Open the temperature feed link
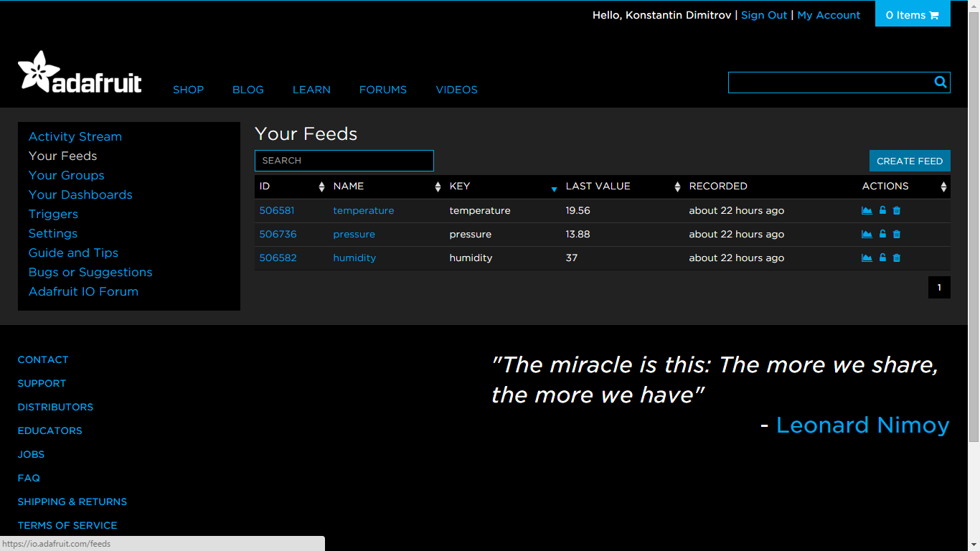 pyautogui.click(x=364, y=210)
